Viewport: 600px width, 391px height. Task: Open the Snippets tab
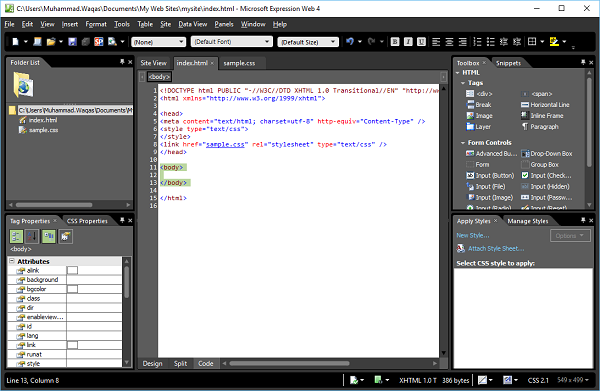tap(508, 63)
